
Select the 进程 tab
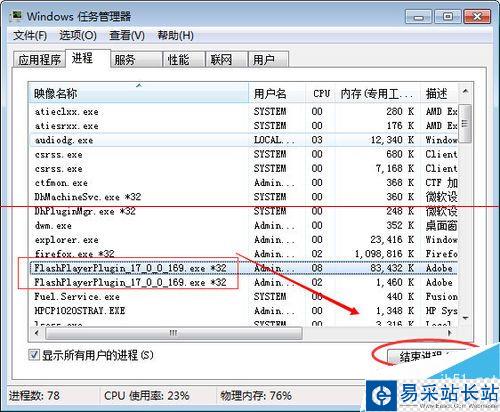tap(88, 58)
